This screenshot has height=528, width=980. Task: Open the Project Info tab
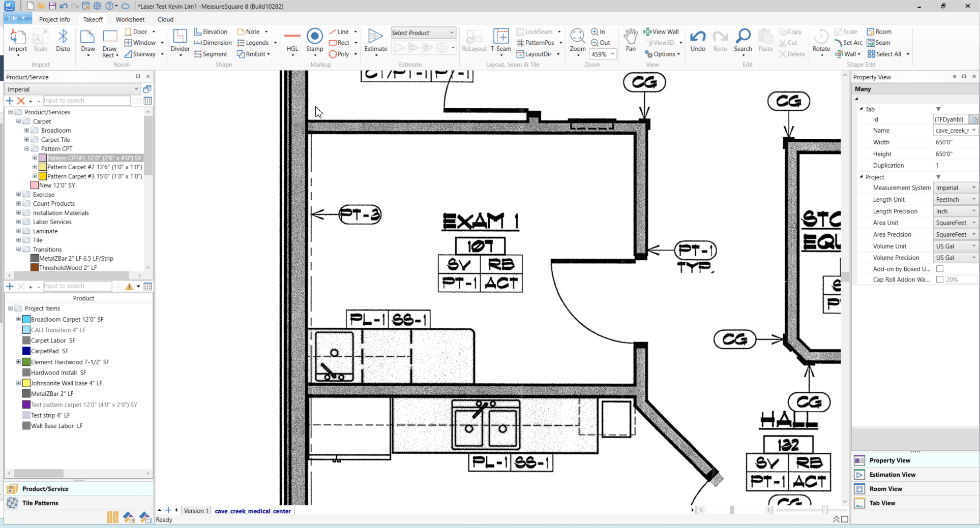[54, 19]
